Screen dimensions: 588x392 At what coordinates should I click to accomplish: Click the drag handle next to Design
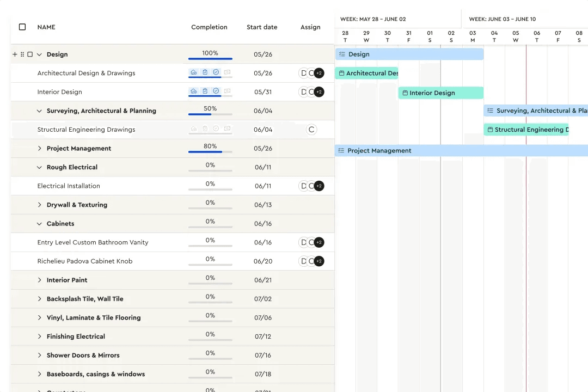22,54
